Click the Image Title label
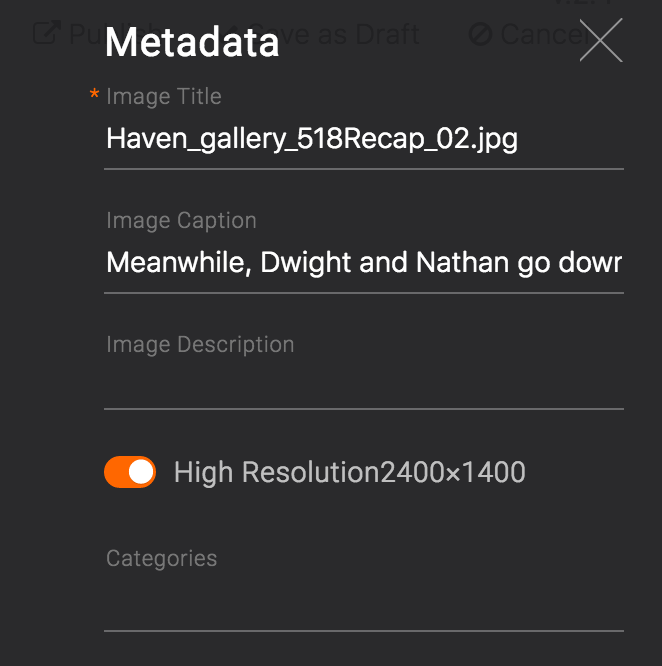The image size is (662, 666). [164, 97]
